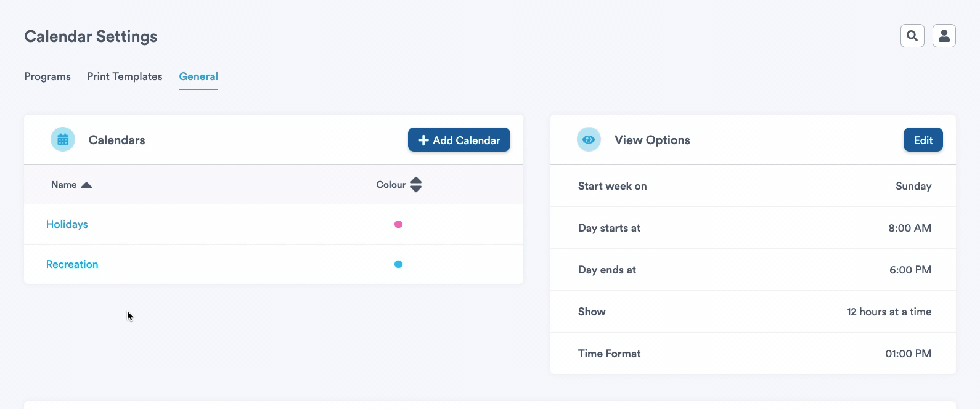
Task: Open the user profile icon
Action: [x=944, y=36]
